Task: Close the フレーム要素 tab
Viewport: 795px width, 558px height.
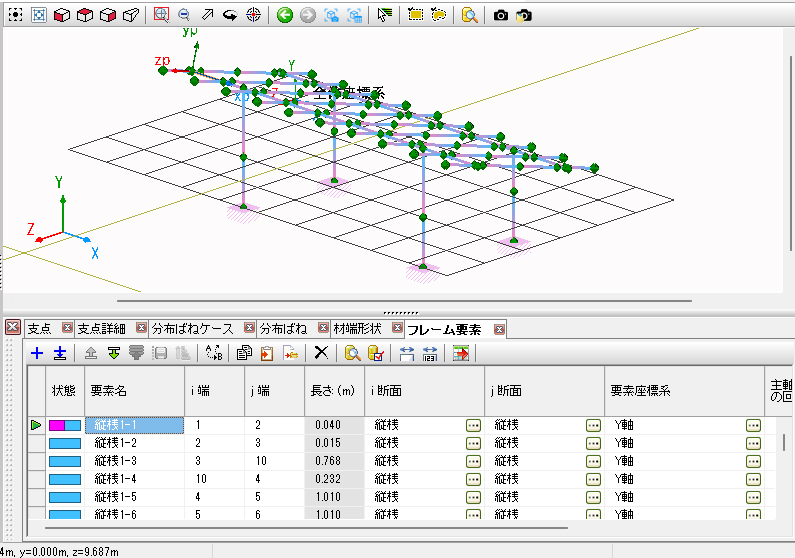Action: click(x=498, y=328)
